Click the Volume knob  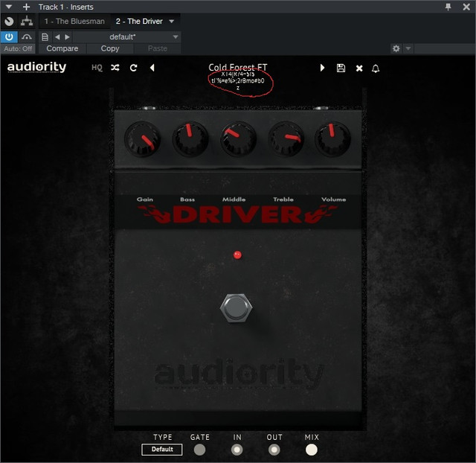point(333,139)
